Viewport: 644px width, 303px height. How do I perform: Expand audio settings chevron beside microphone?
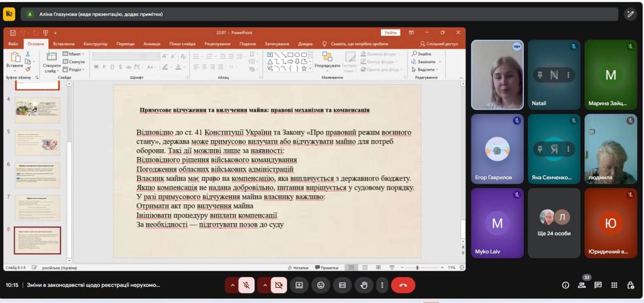[232, 285]
